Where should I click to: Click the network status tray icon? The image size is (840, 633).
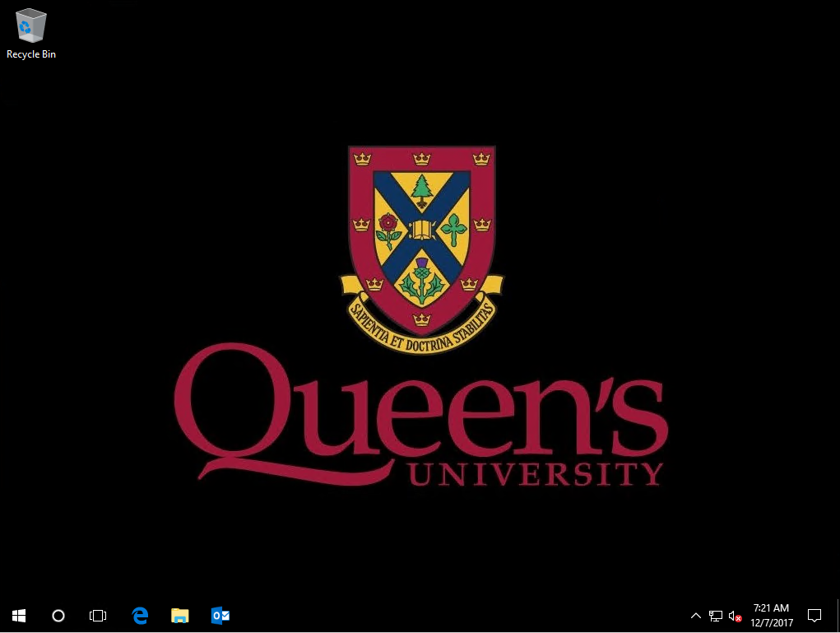point(716,616)
